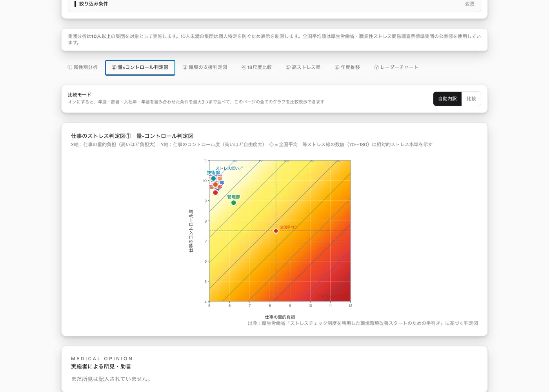Expand the 絞り込み条件 panel header
Screen dimensions: 549x392
(x=274, y=4)
